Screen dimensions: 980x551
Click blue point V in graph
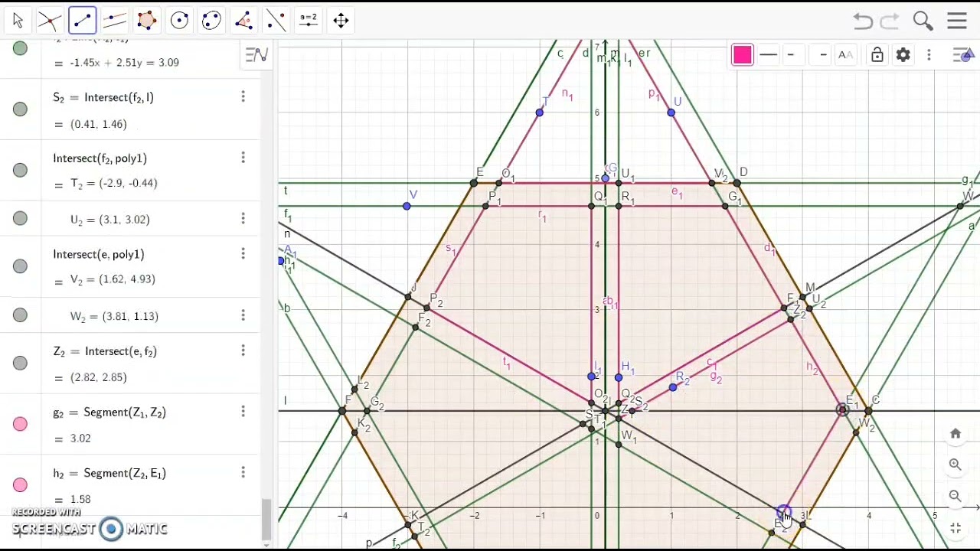[407, 206]
